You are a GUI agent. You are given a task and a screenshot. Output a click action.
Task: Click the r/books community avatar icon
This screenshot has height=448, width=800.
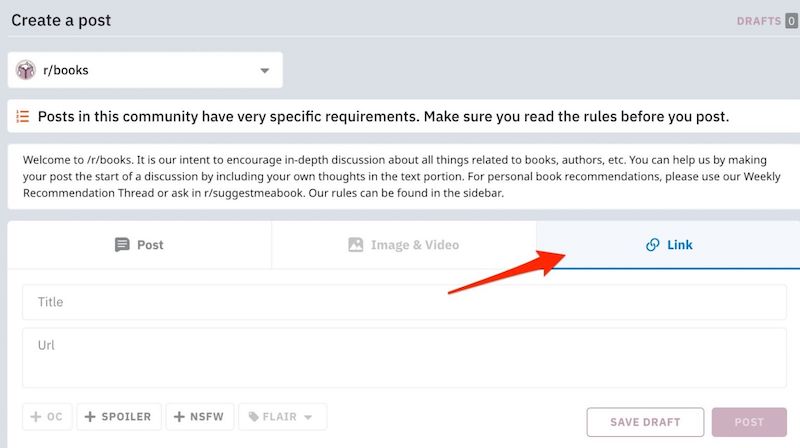pos(26,70)
